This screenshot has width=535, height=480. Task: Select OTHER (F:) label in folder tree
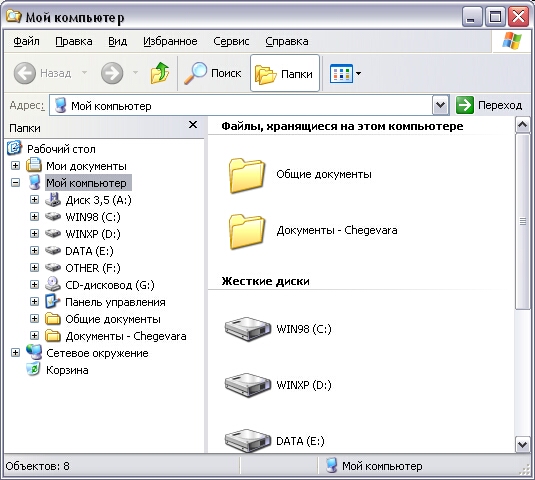point(93,268)
